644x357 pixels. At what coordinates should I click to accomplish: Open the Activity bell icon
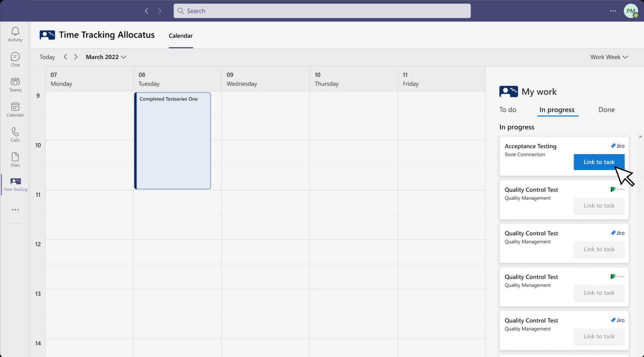pyautogui.click(x=15, y=34)
